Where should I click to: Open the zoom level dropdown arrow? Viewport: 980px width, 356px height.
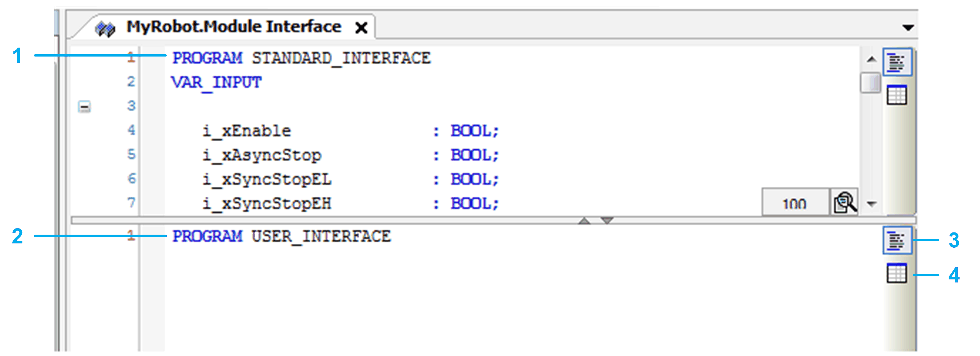point(872,204)
